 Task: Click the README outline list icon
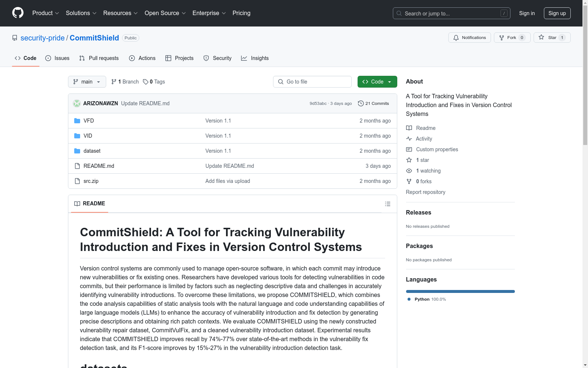pyautogui.click(x=387, y=204)
